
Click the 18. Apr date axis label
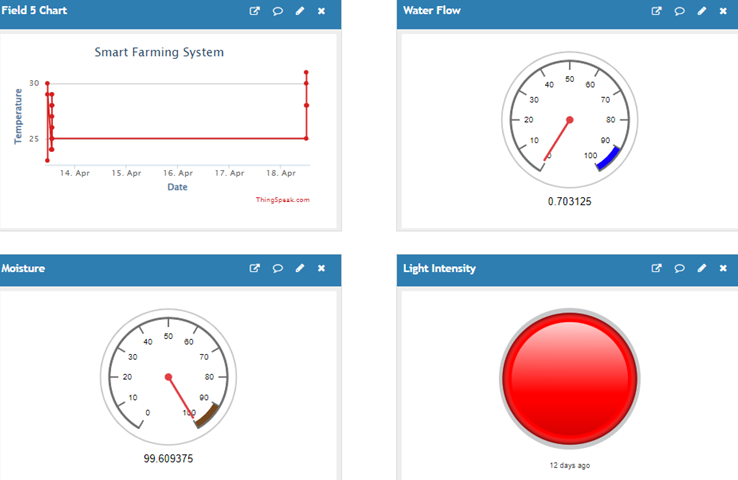[281, 173]
